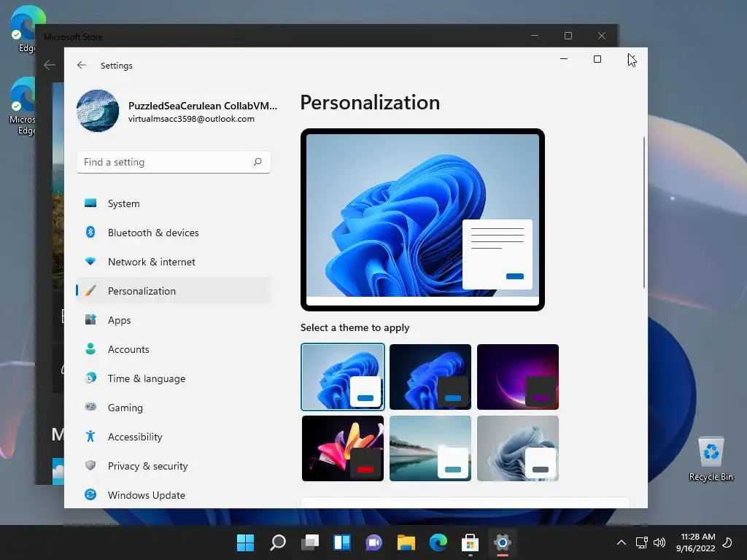The width and height of the screenshot is (747, 560).
Task: Minimize the Settings window
Action: click(564, 58)
